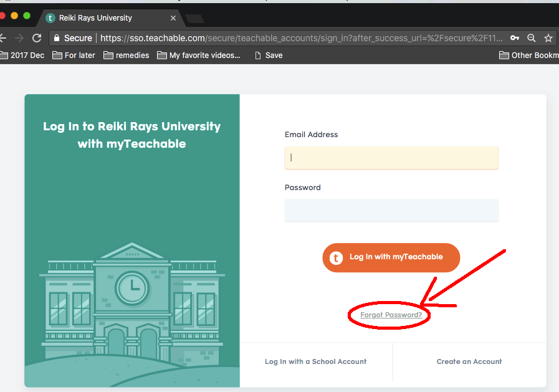The height and width of the screenshot is (392, 559).
Task: Open the 2017 Dec bookmarks folder
Action: pyautogui.click(x=22, y=55)
